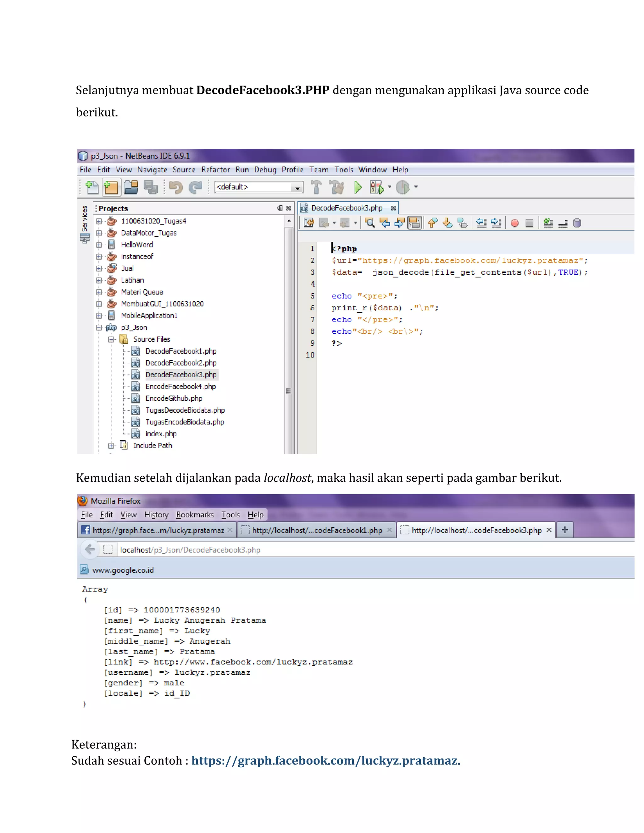Image resolution: width=644 pixels, height=833 pixels.
Task: Click the Debug Main Project icon
Action: click(x=376, y=187)
